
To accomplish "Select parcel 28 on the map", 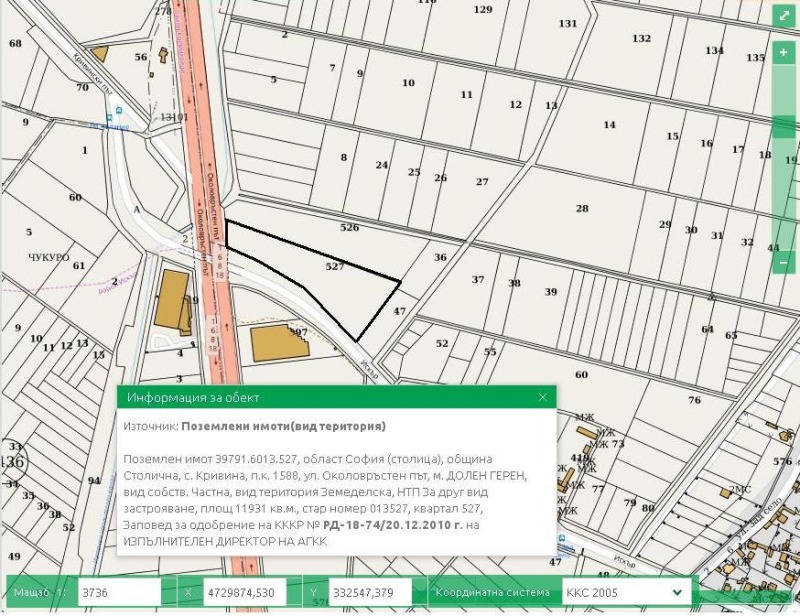I will point(582,208).
